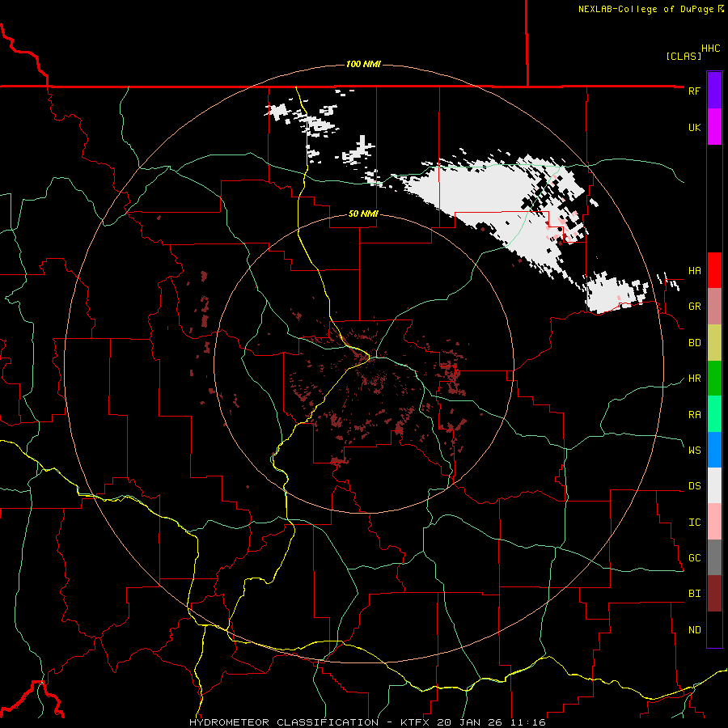728x728 pixels.
Task: Pick the RA light-green legend swatch
Action: pos(714,414)
